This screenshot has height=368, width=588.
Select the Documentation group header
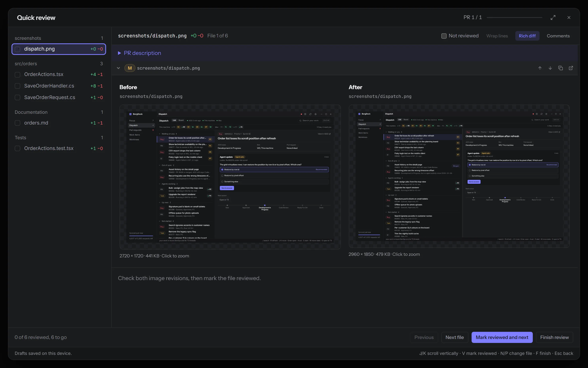point(59,112)
